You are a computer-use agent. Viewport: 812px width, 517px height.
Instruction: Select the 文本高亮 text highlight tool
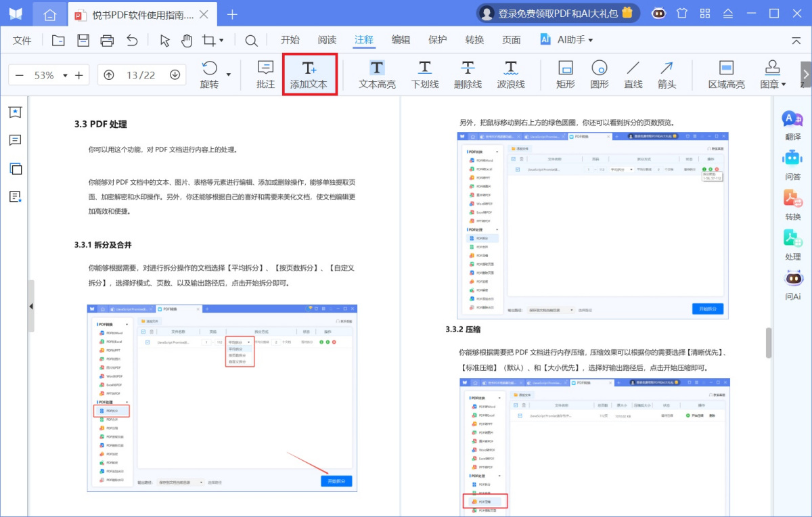pyautogui.click(x=376, y=73)
